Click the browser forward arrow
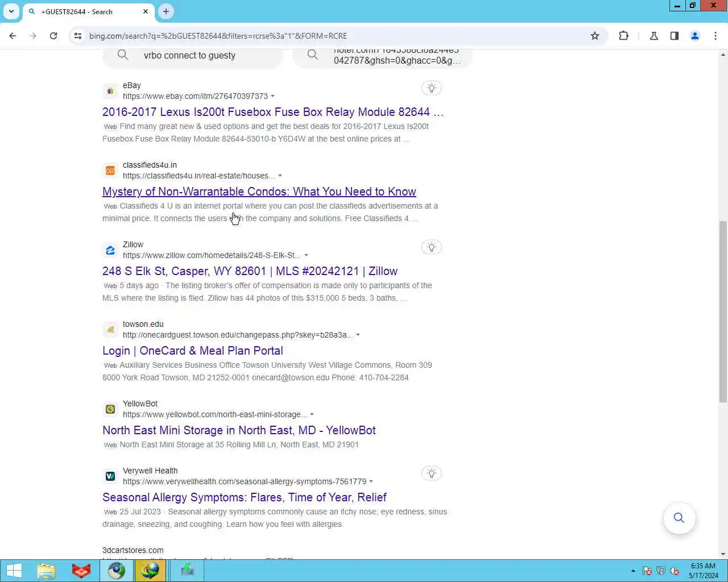The height and width of the screenshot is (582, 728). 33,36
